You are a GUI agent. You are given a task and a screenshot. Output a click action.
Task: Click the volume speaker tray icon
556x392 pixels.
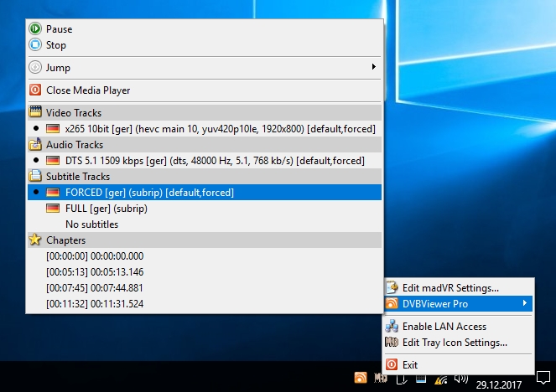pos(461,379)
